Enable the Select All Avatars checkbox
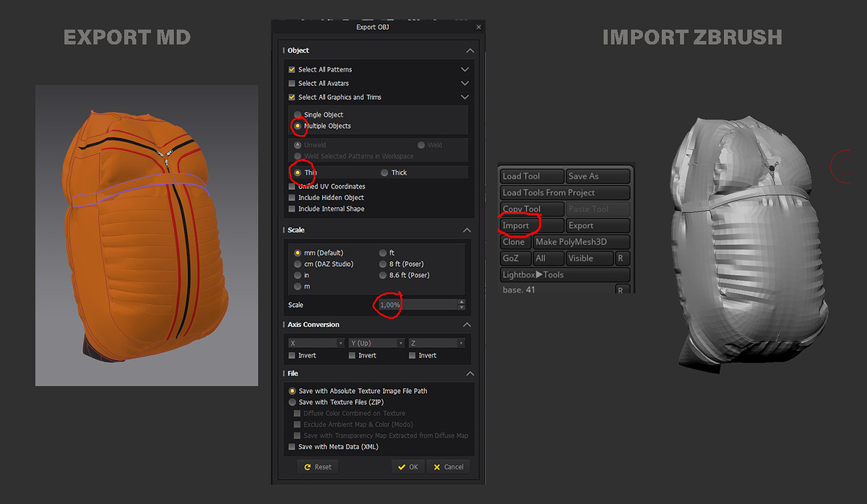 [x=292, y=84]
